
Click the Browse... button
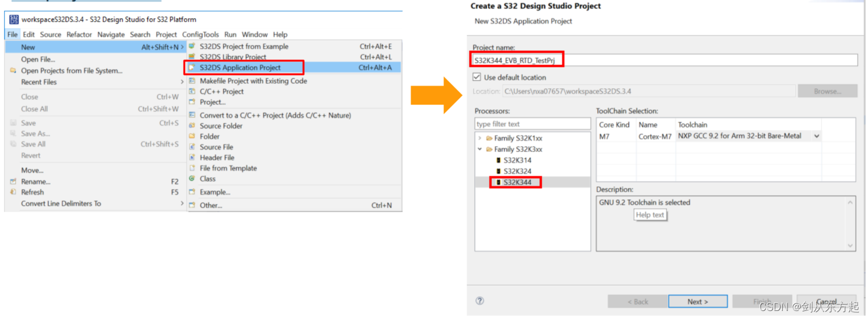[x=827, y=91]
